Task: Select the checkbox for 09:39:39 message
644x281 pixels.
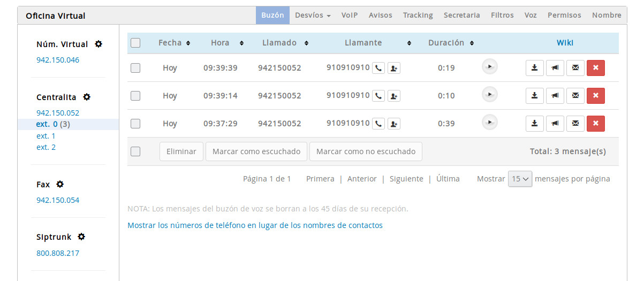Action: [135, 68]
